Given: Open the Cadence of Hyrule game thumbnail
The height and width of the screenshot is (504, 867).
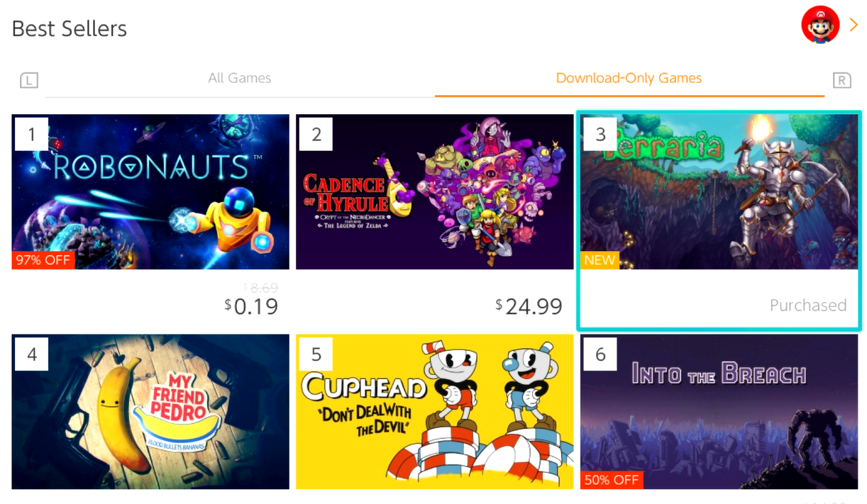Looking at the screenshot, I should (x=434, y=192).
